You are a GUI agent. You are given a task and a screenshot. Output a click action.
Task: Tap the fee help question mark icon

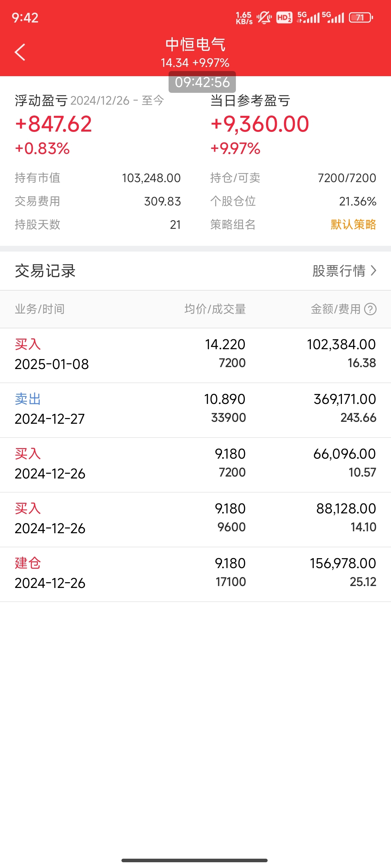tap(370, 309)
